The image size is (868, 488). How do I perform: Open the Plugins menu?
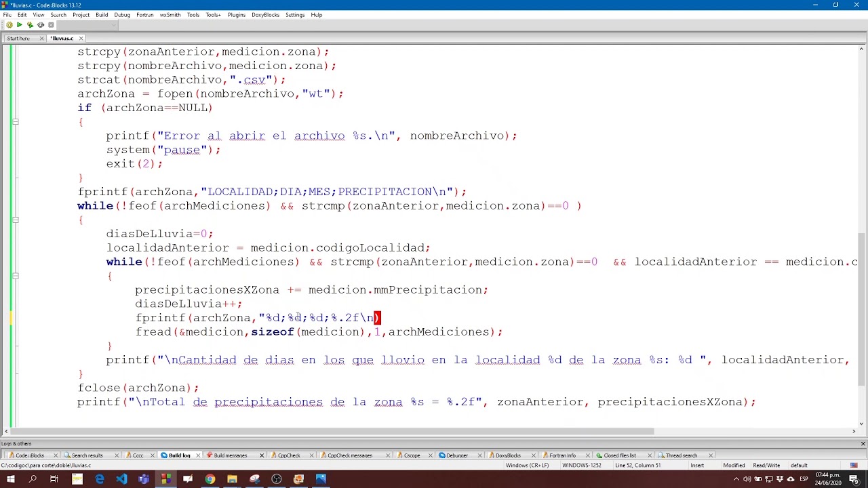(236, 15)
